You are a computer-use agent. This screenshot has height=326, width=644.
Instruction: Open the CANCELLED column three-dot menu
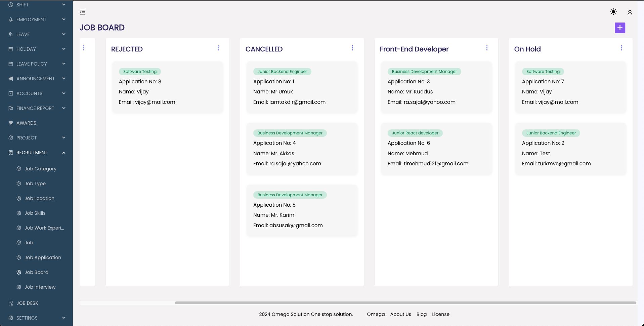[x=352, y=48]
